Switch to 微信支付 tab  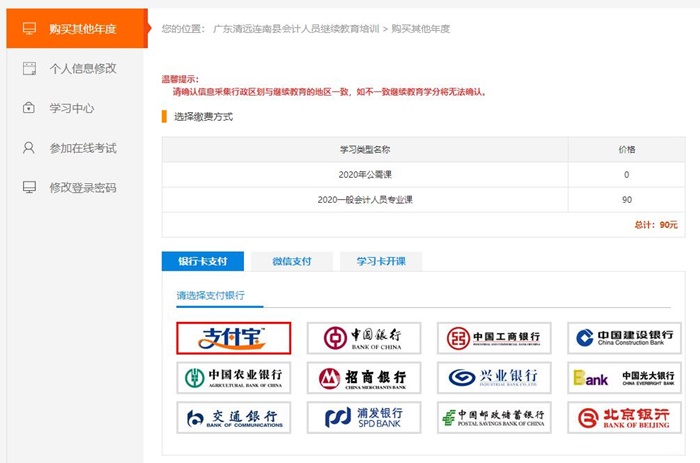(292, 261)
